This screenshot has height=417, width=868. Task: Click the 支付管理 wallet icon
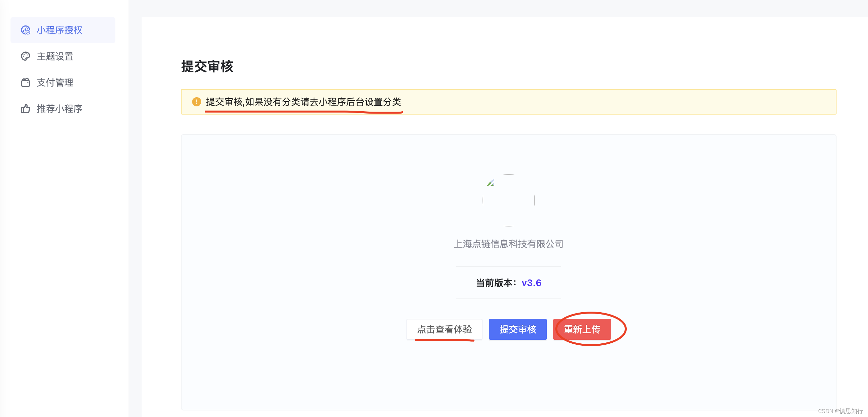point(26,82)
